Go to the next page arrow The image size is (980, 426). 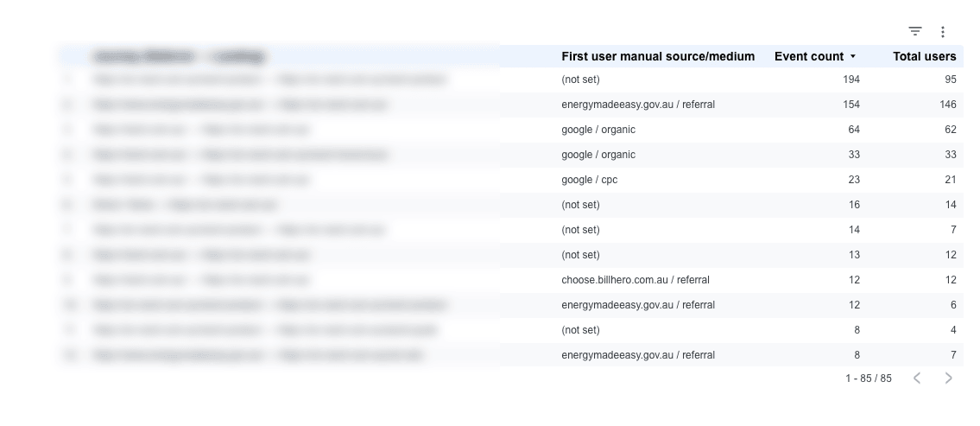tap(948, 378)
